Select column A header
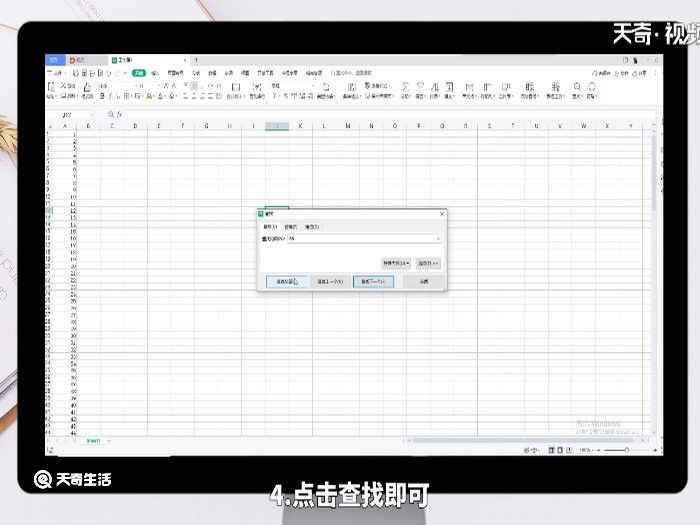Viewport: 700px width, 525px height. pos(65,126)
